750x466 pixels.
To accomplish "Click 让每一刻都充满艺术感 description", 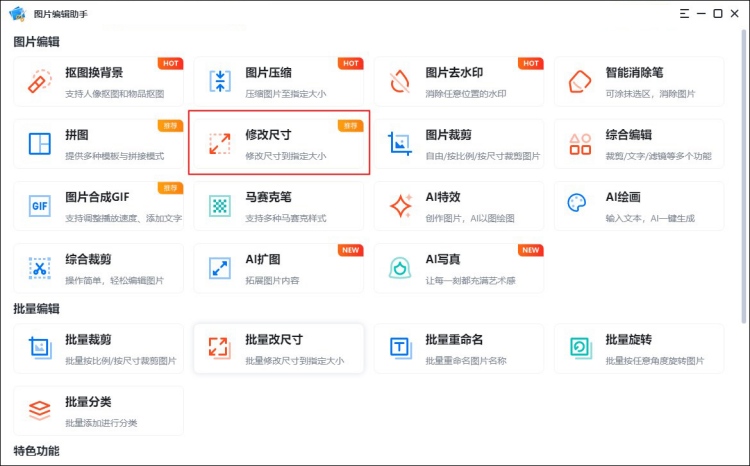I will pyautogui.click(x=471, y=280).
